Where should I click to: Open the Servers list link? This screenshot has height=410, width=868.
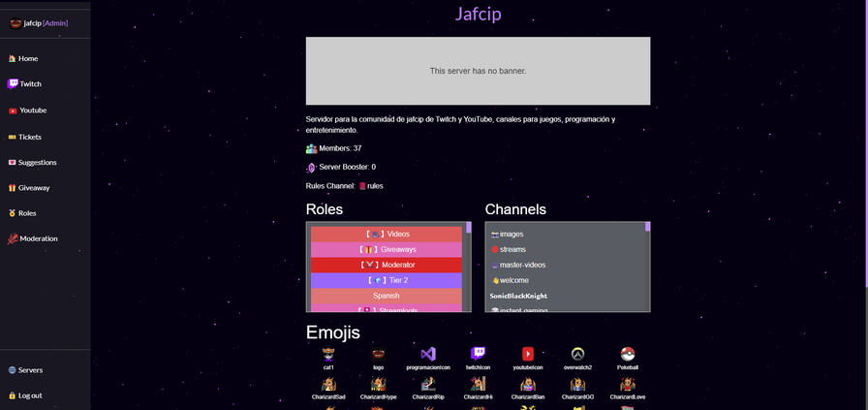[x=29, y=370]
